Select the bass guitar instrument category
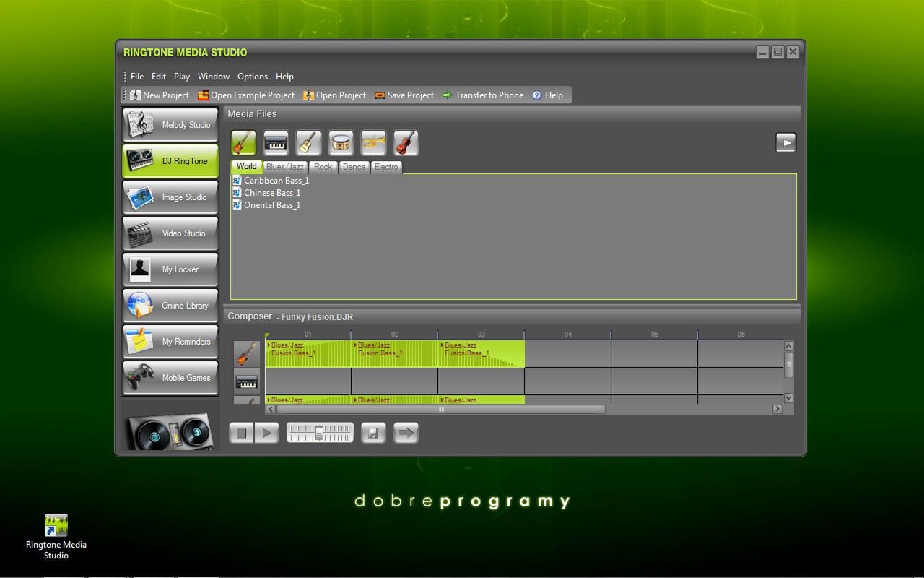924x578 pixels. click(244, 143)
